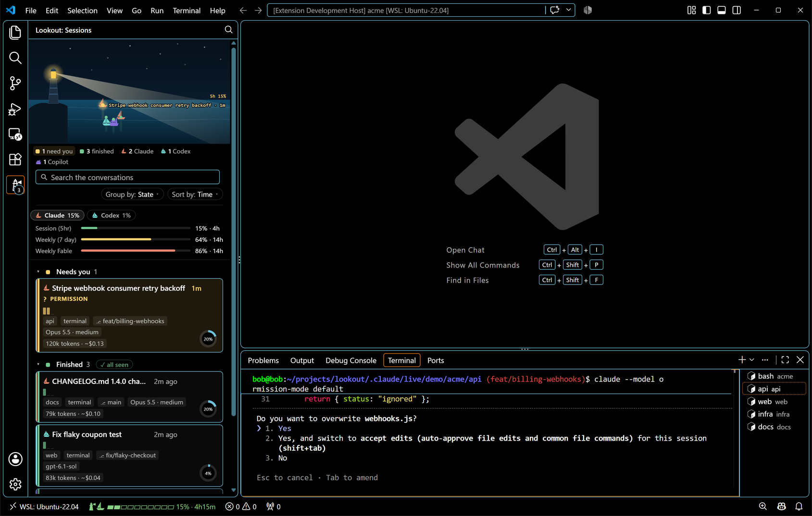
Task: Click the Customize Layout icon
Action: [691, 10]
